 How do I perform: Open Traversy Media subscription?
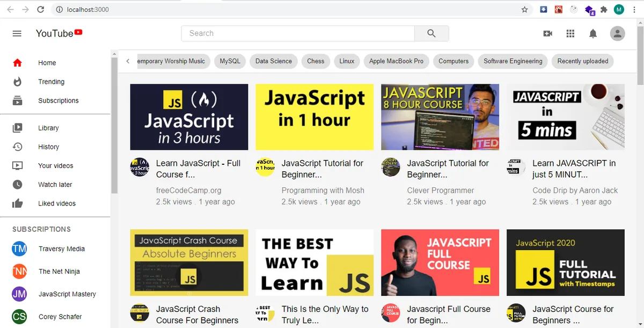pyautogui.click(x=62, y=249)
